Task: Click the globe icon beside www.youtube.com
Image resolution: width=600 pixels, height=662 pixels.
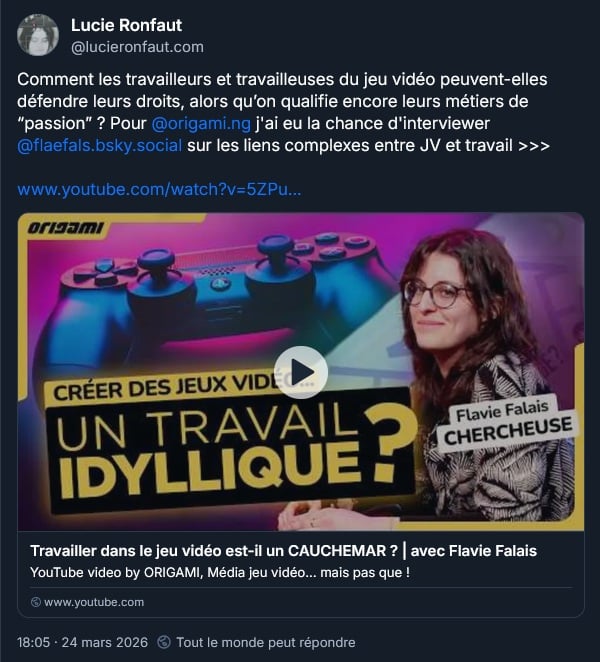Action: [x=36, y=602]
